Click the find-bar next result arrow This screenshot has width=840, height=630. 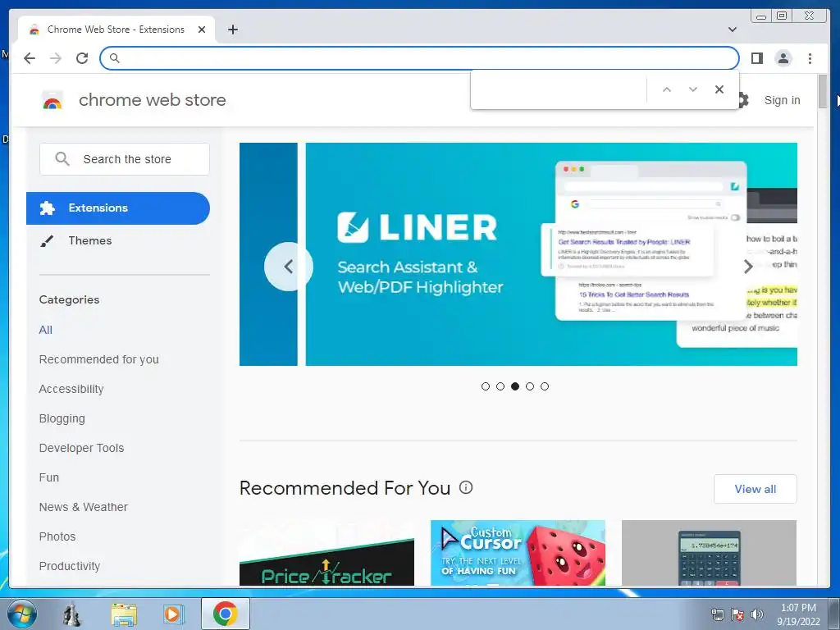tap(692, 89)
